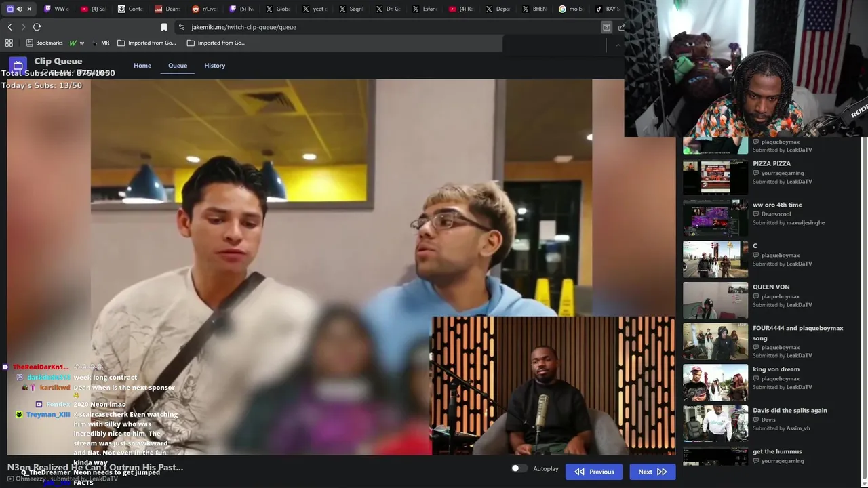Open the FOUR4444 and plaqueboymax song thumbnail
The height and width of the screenshot is (488, 868).
[x=715, y=342]
